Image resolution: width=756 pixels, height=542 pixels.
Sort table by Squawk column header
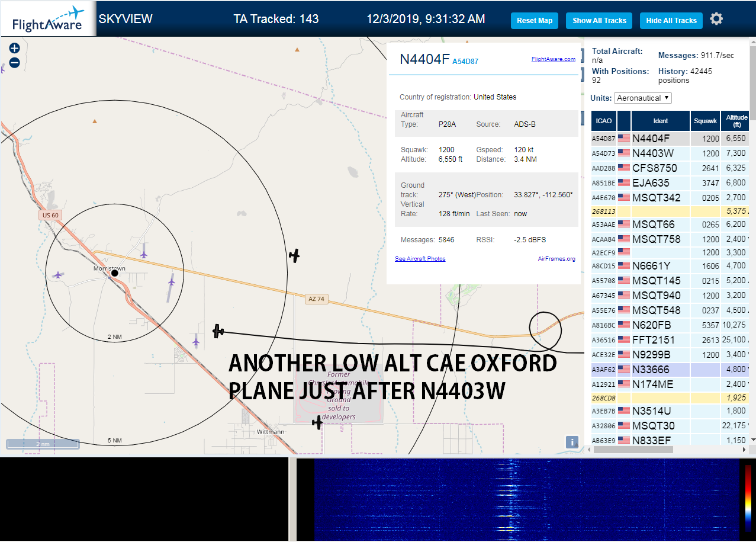706,121
